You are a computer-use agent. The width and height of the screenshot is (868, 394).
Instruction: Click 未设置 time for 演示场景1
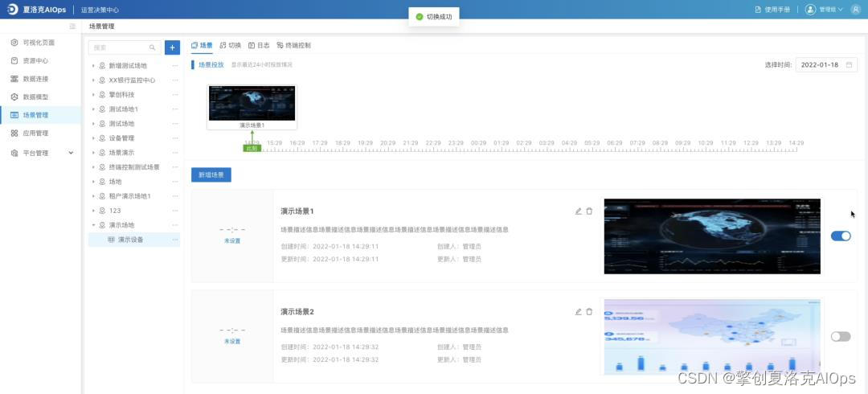point(232,241)
